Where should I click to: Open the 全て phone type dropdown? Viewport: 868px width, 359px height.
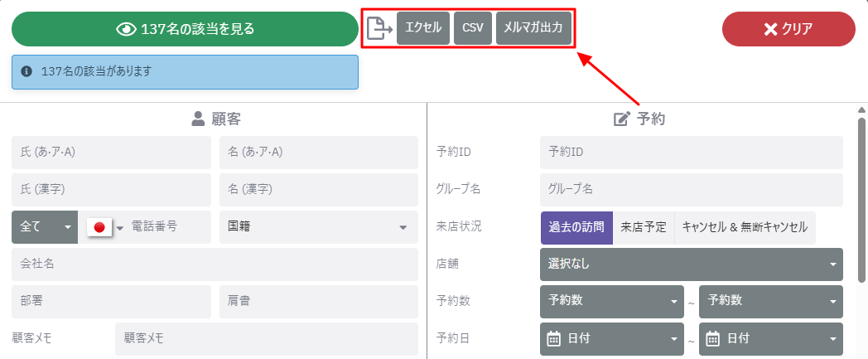pyautogui.click(x=45, y=226)
